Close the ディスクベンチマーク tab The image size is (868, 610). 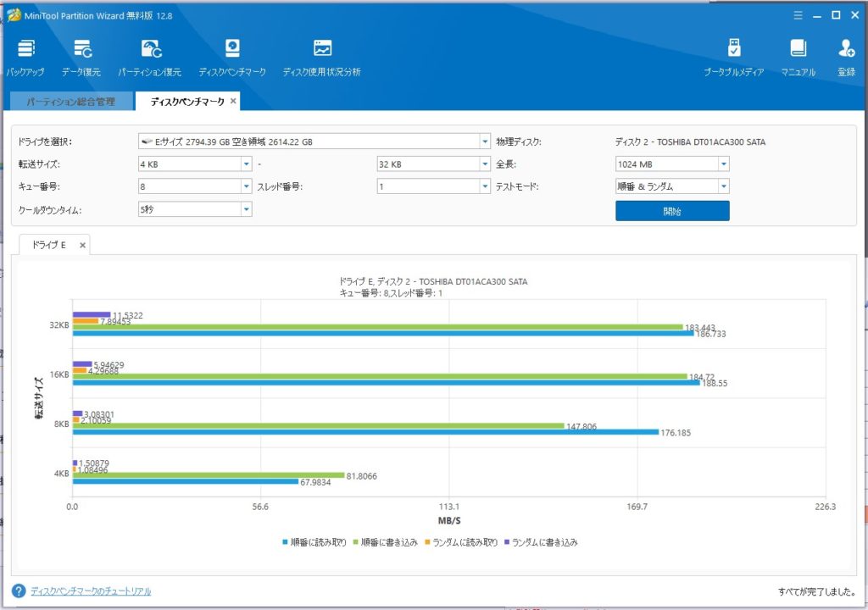pyautogui.click(x=233, y=102)
